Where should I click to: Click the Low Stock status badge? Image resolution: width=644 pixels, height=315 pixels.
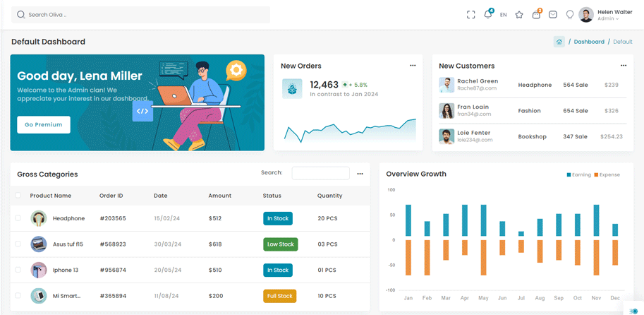click(x=280, y=244)
